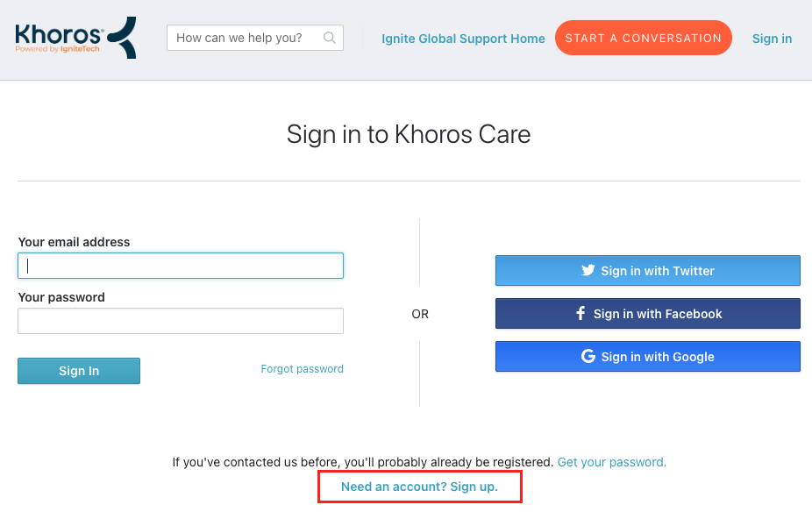The width and height of the screenshot is (812, 512).
Task: Focus the 'How can we help you?' search box
Action: point(255,38)
